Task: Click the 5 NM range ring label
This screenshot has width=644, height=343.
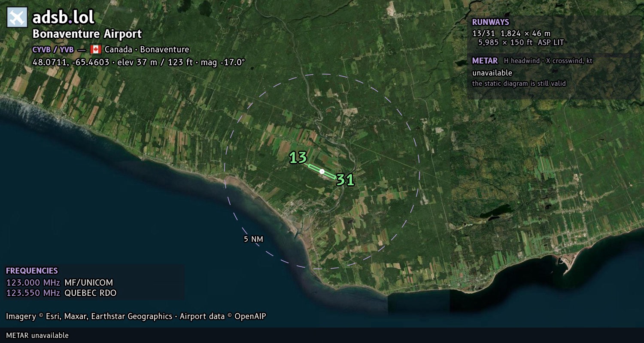Action: 253,239
